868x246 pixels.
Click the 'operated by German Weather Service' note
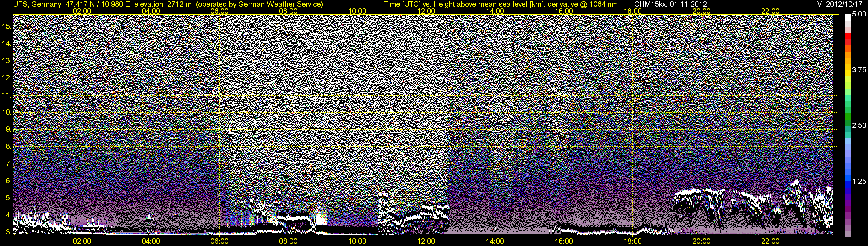(x=260, y=4)
